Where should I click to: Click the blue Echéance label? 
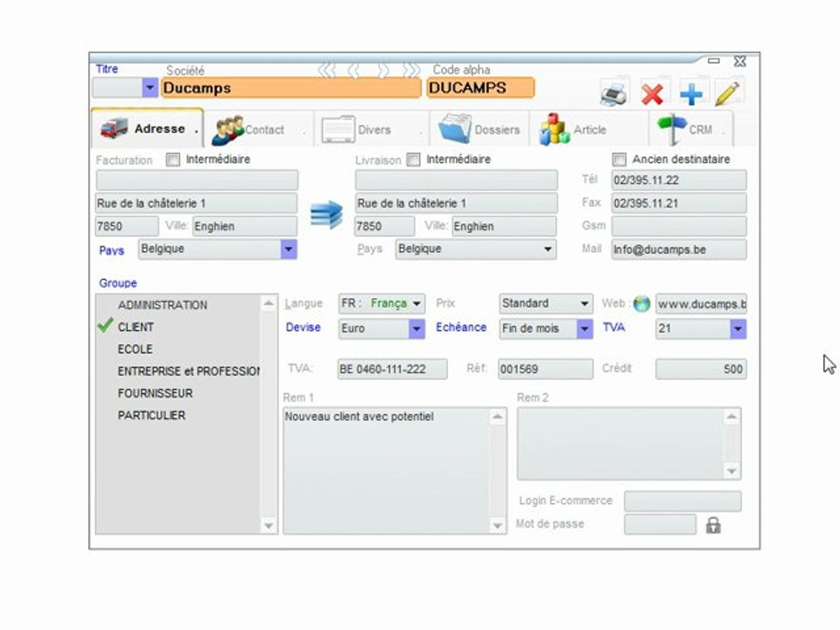click(461, 327)
